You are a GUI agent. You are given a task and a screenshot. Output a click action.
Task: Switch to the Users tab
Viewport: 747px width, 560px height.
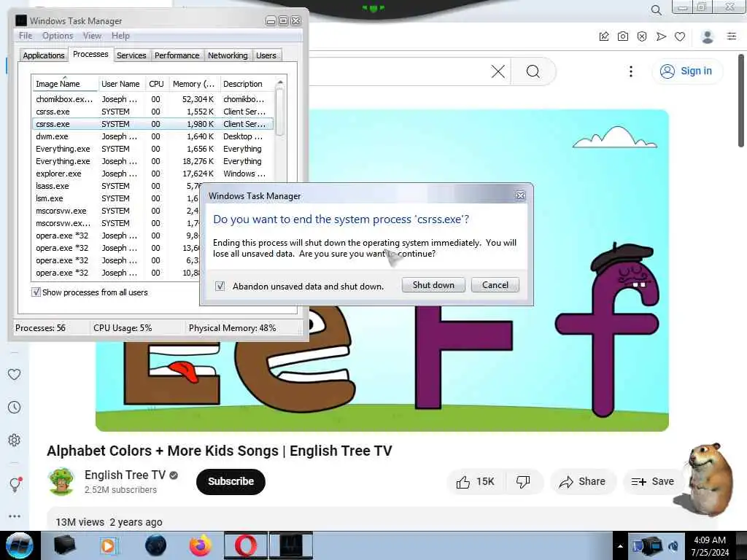tap(266, 55)
